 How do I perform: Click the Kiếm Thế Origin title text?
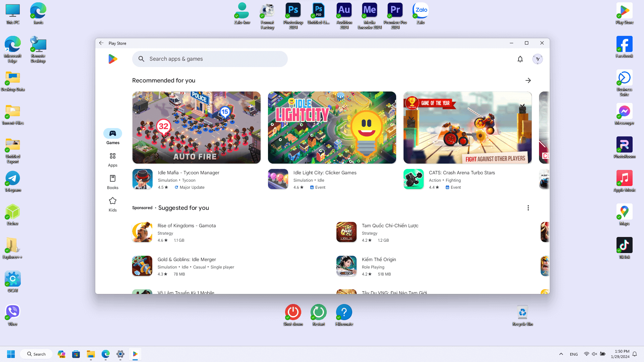coord(379,259)
